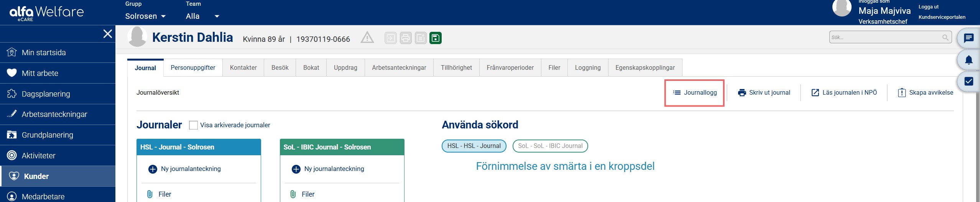Click the green save icon
980x202 pixels.
(435, 38)
